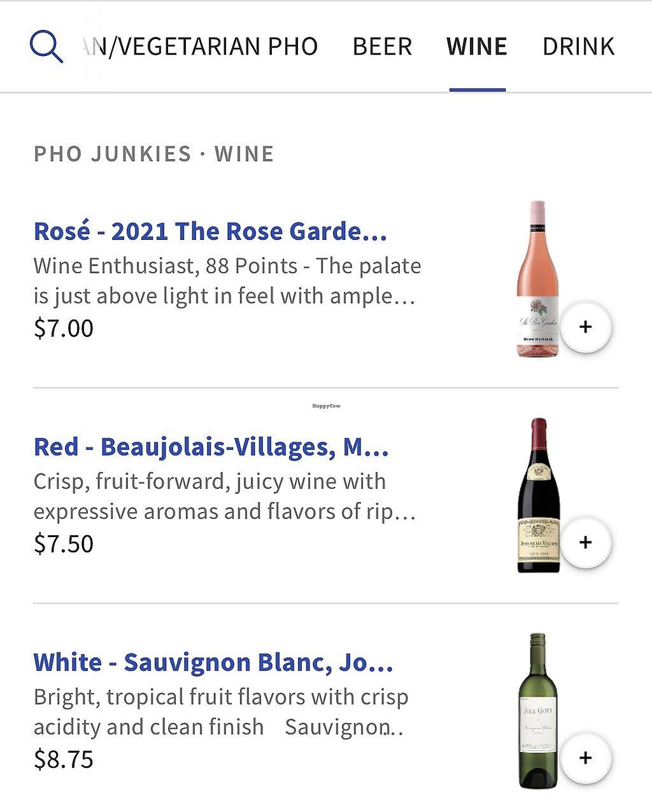Click the pink Rosé bottle image
The height and width of the screenshot is (812, 652).
(x=538, y=279)
